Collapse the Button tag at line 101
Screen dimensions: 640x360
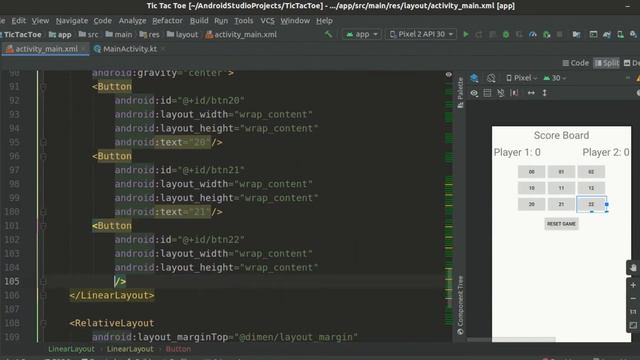43,226
